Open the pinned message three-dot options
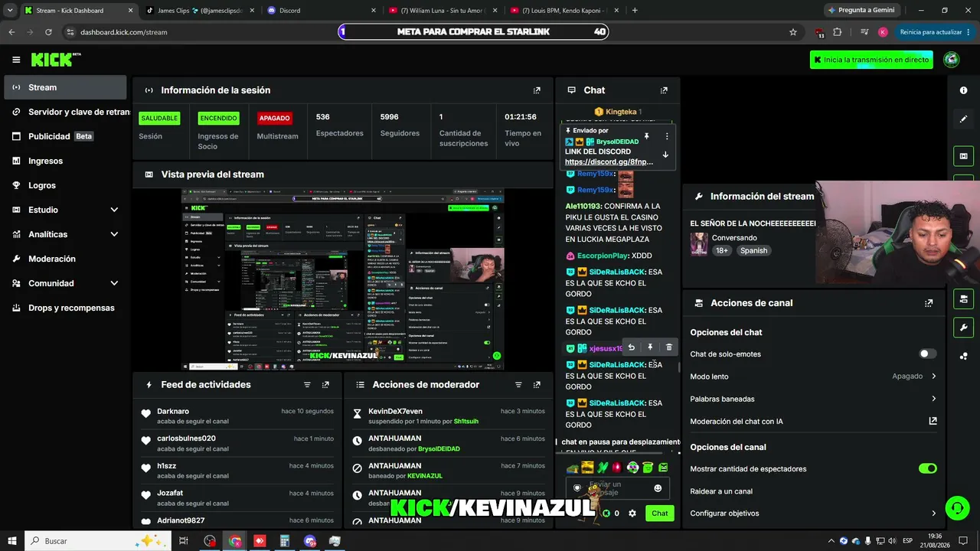 point(667,136)
